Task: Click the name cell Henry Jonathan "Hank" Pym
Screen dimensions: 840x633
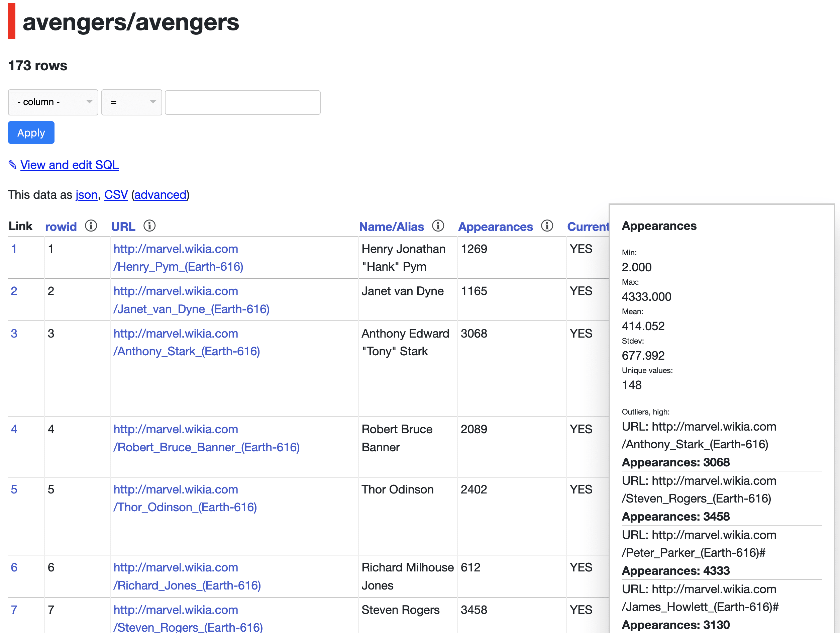Action: [403, 258]
